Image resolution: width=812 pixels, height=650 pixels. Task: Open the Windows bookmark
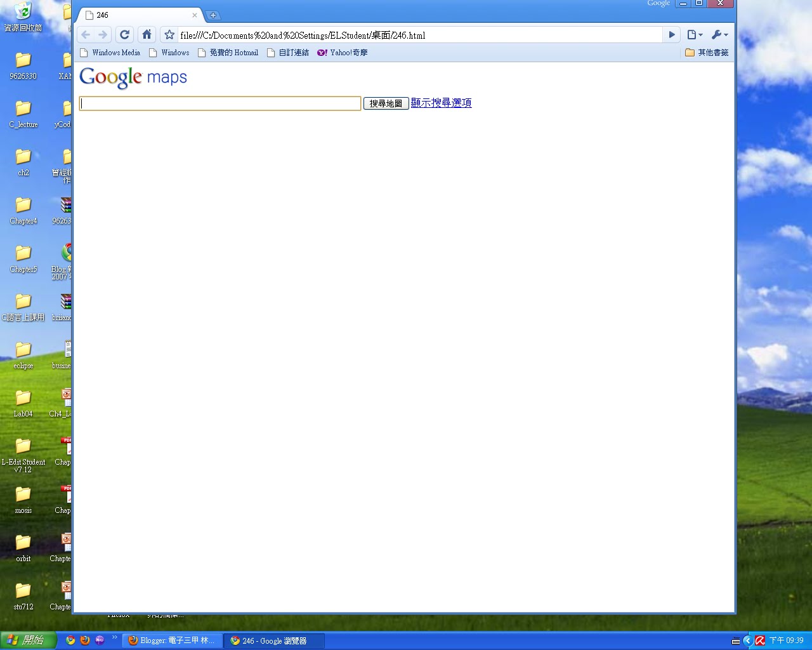tap(169, 53)
